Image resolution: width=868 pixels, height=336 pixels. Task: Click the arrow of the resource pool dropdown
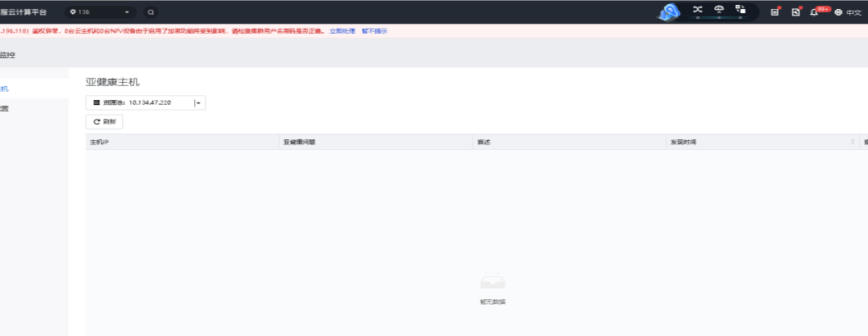point(197,102)
